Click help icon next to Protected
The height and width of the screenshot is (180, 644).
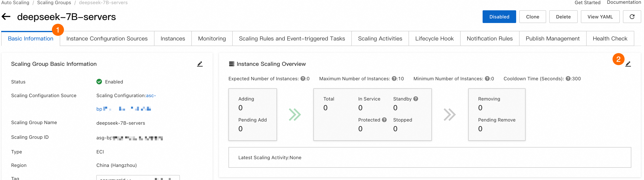tap(384, 120)
